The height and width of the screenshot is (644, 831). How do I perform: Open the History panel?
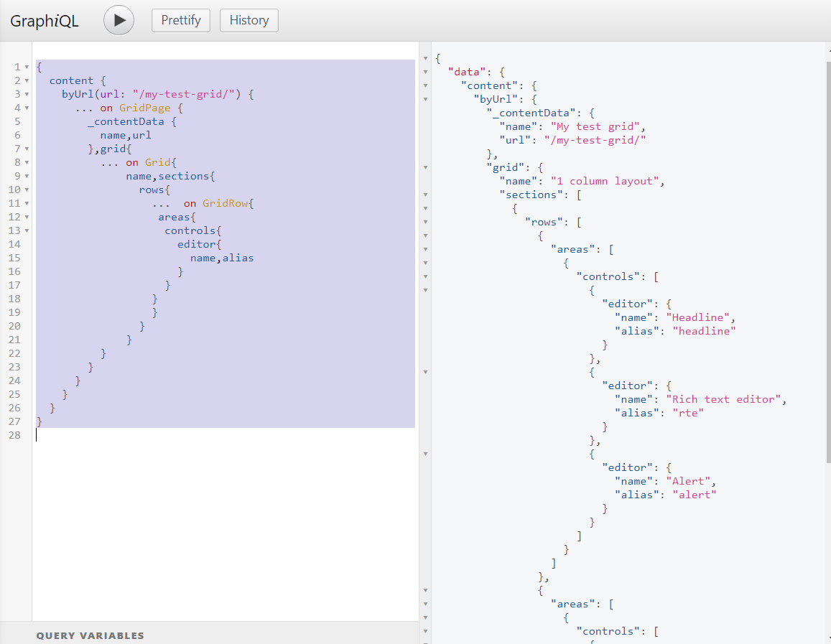(x=249, y=20)
